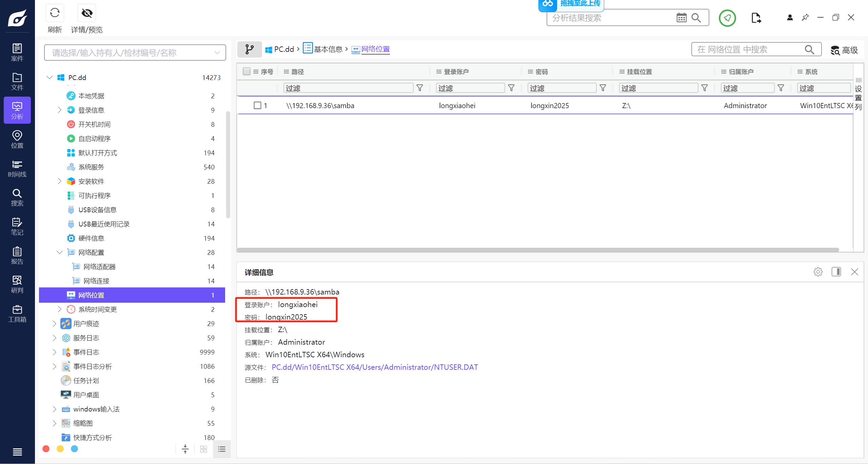Click the green shield status icon
The height and width of the screenshot is (464, 868).
727,18
